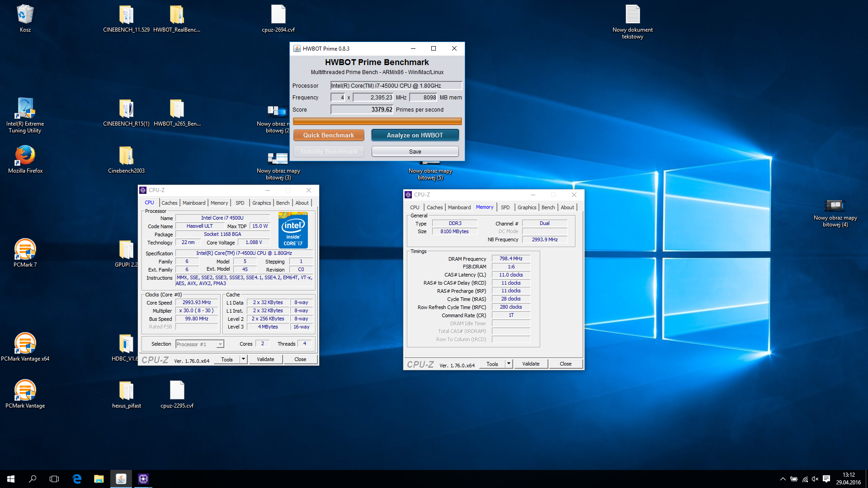Screen dimensions: 868x488
Task: Open Tools dropdown arrow in Memory CPU-Z
Action: pos(509,364)
